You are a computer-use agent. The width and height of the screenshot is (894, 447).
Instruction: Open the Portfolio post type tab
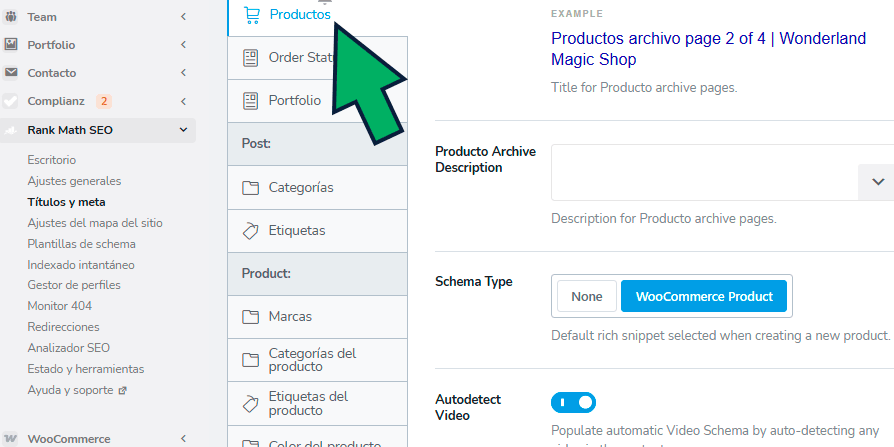coord(317,101)
